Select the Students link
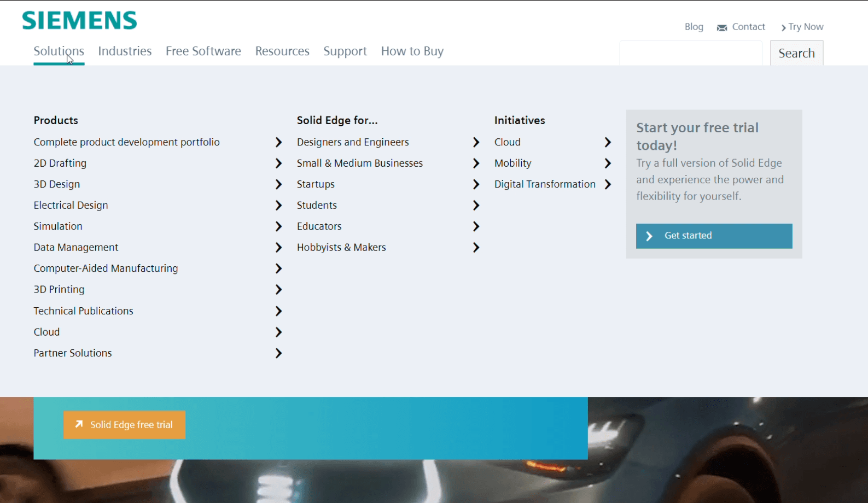Viewport: 868px width, 503px height. (x=317, y=205)
